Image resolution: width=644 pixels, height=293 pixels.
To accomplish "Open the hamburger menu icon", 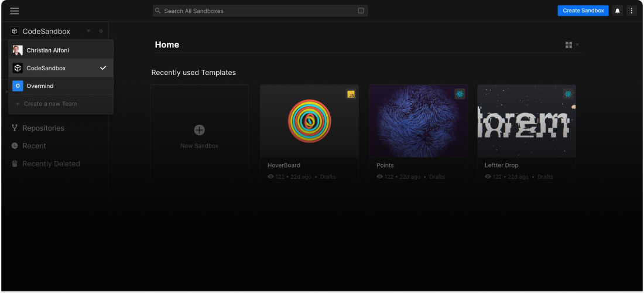I will (x=15, y=11).
